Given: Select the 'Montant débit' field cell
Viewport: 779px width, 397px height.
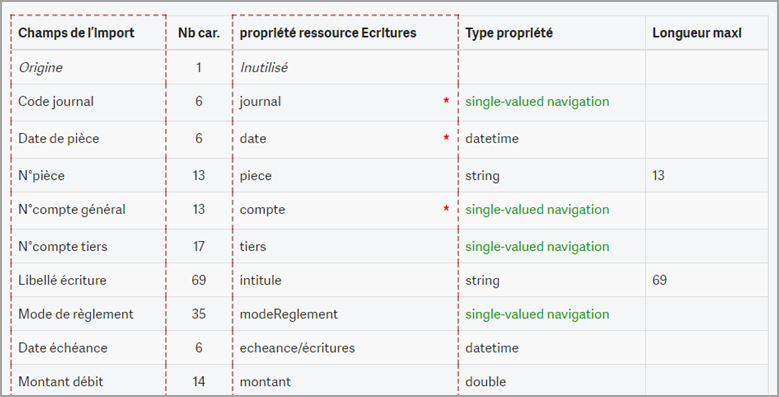Looking at the screenshot, I should pyautogui.click(x=61, y=382).
